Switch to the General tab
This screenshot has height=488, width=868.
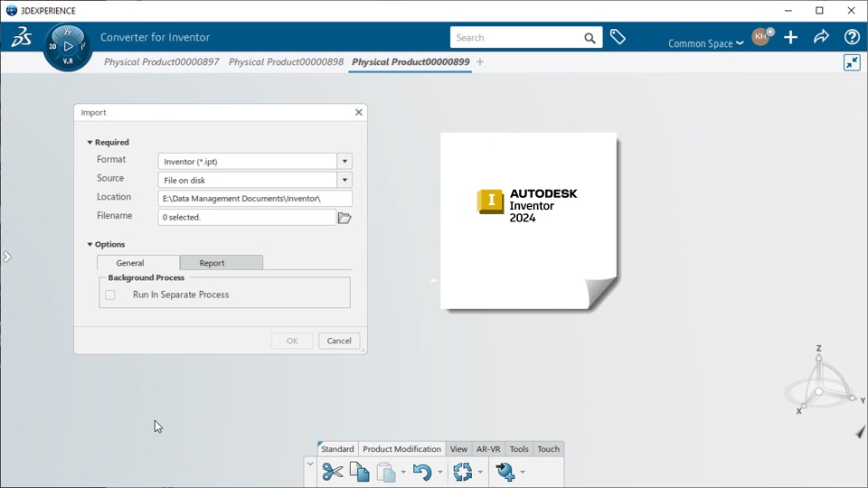tap(130, 263)
